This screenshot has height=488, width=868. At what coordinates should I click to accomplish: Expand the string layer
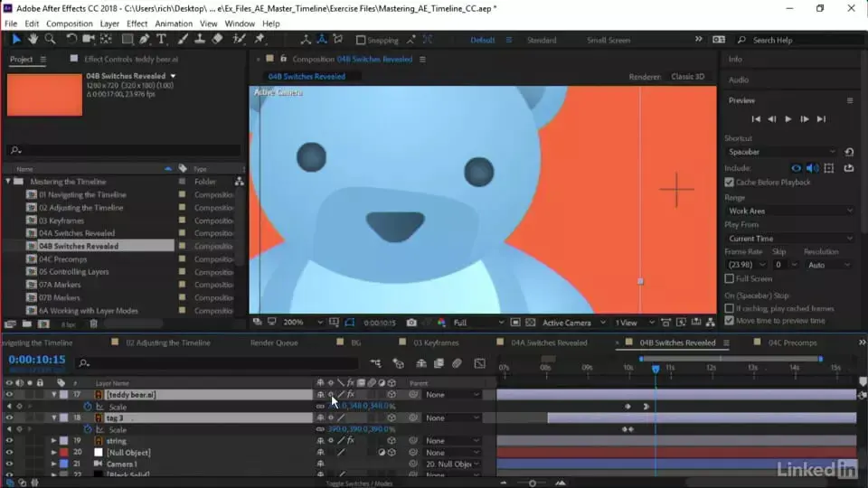pos(53,441)
